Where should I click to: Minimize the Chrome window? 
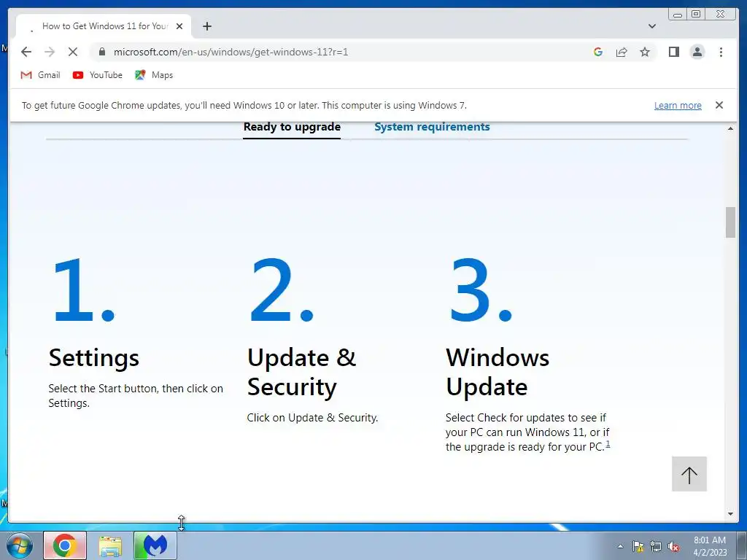click(x=678, y=15)
